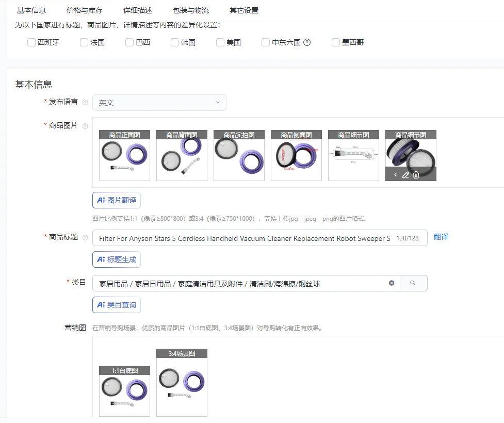Click into the 商品标题 input field
The width and height of the screenshot is (504, 423).
(x=259, y=238)
